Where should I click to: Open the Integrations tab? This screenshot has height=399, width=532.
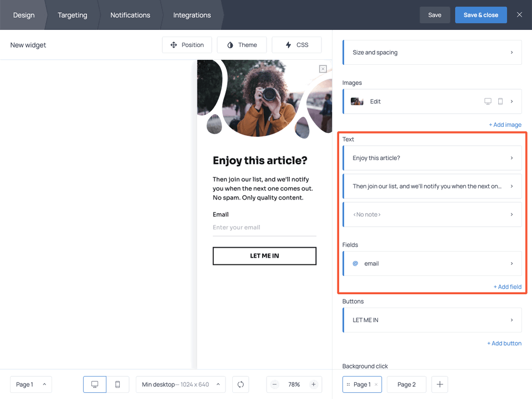[x=192, y=15]
